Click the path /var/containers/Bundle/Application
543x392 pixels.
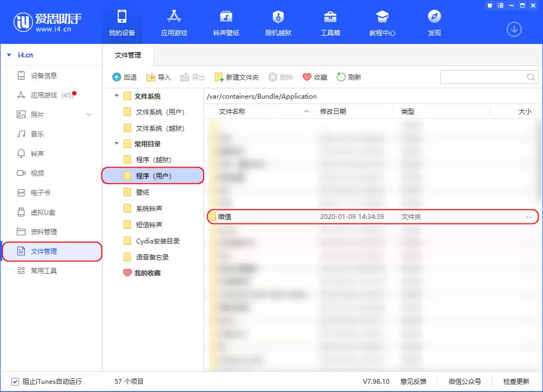coord(261,97)
